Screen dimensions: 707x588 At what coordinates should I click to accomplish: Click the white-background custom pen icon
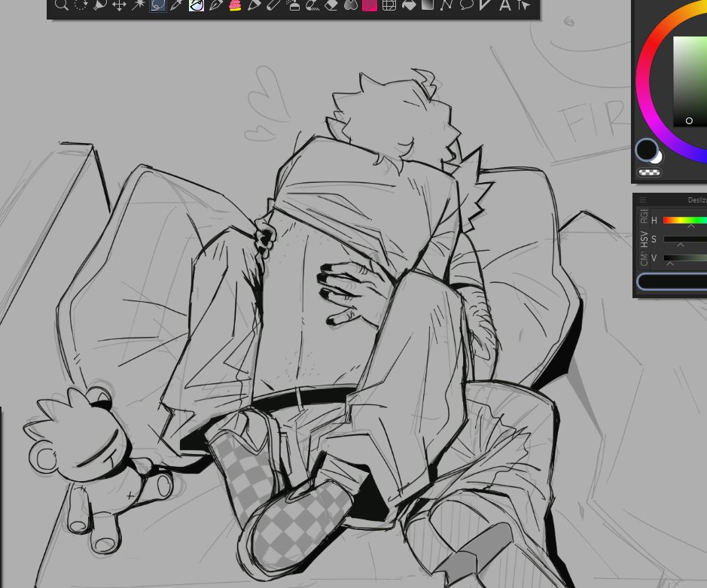coord(197,5)
